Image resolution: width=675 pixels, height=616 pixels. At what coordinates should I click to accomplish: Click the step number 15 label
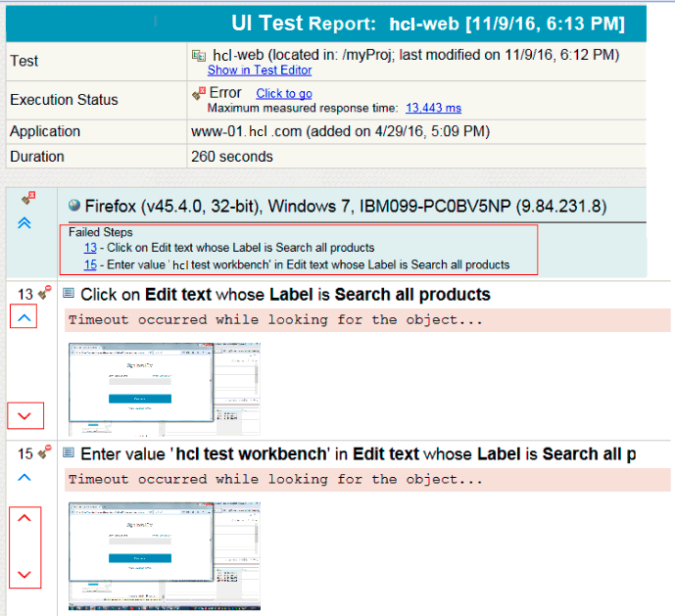point(24,453)
